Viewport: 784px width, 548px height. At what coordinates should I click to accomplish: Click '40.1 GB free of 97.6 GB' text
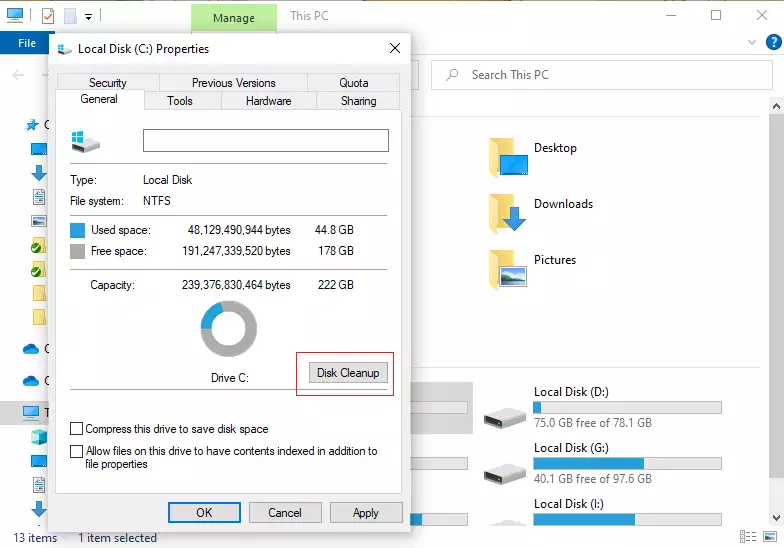point(592,479)
